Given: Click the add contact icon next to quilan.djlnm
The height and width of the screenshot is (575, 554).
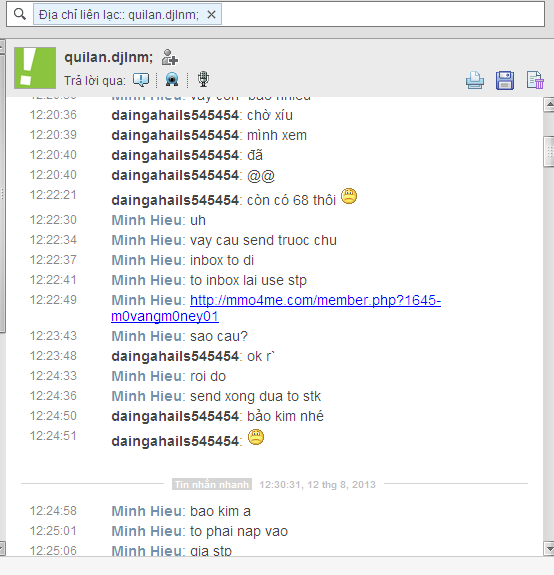Looking at the screenshot, I should (x=170, y=57).
